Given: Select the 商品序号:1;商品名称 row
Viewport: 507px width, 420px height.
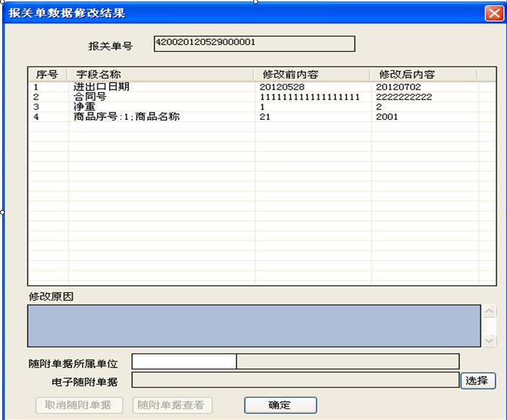Looking at the screenshot, I should 126,116.
